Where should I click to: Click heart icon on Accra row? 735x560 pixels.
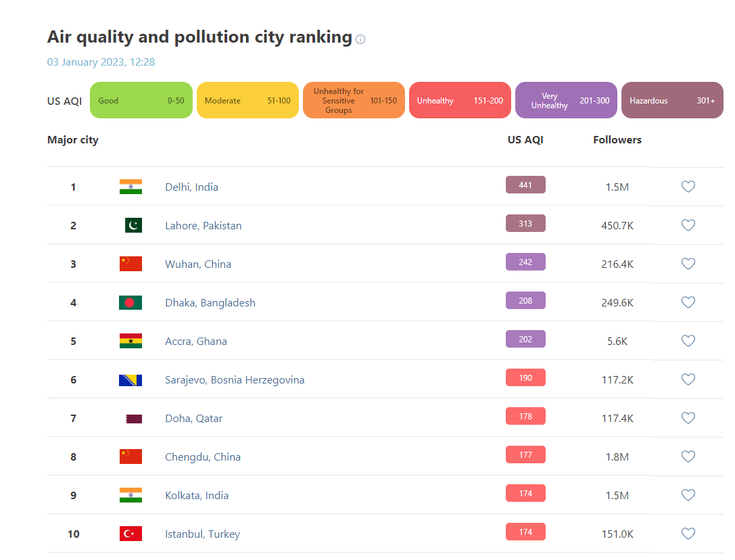pyautogui.click(x=688, y=341)
